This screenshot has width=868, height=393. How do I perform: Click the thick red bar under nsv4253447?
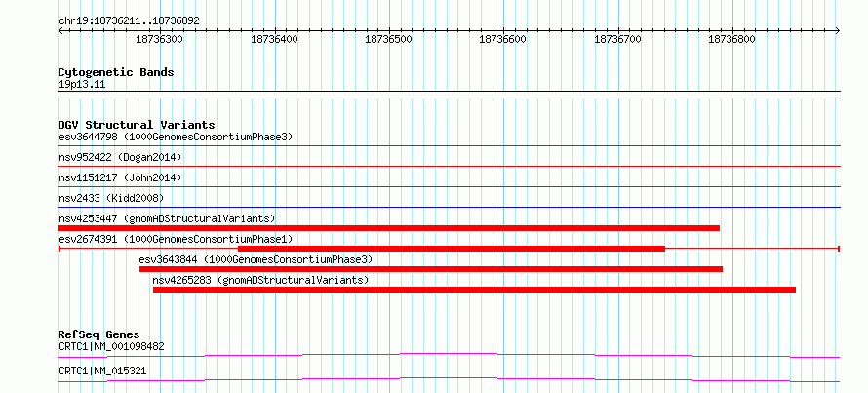click(x=388, y=228)
